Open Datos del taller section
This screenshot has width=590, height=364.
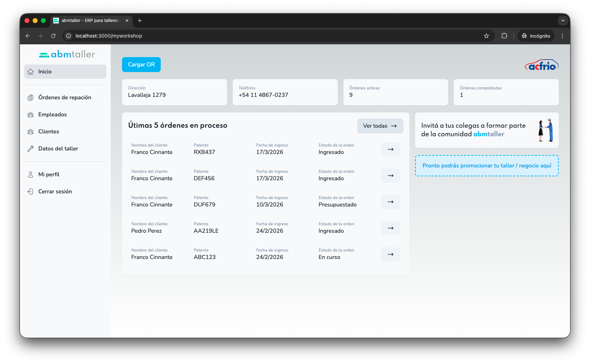(65, 149)
